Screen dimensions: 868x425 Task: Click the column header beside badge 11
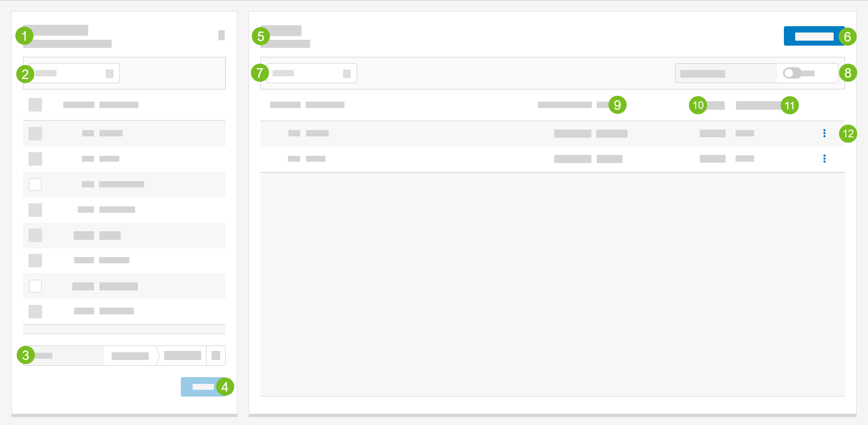pyautogui.click(x=758, y=105)
